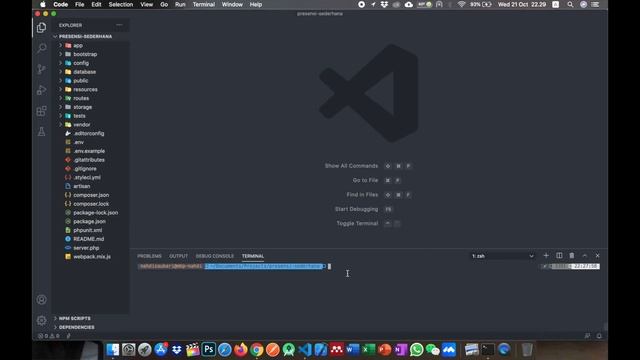Select the TERMINAL tab
Screen dimensions: 640x360
tap(253, 256)
